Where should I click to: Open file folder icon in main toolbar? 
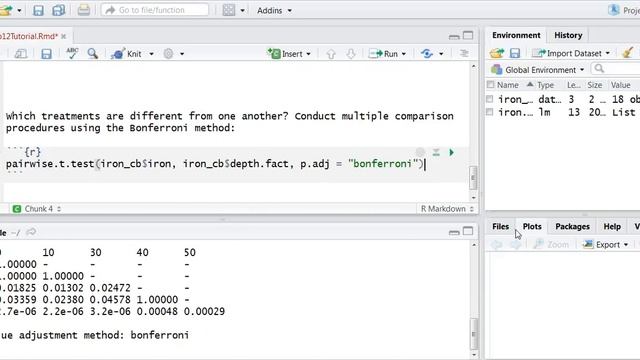(6, 10)
